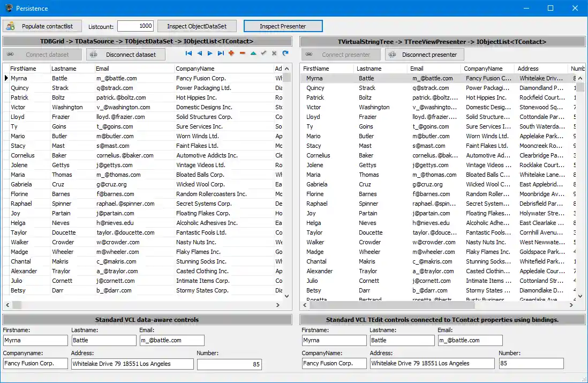Image resolution: width=588 pixels, height=383 pixels.
Task: Advance to next record with navigator
Action: 210,53
